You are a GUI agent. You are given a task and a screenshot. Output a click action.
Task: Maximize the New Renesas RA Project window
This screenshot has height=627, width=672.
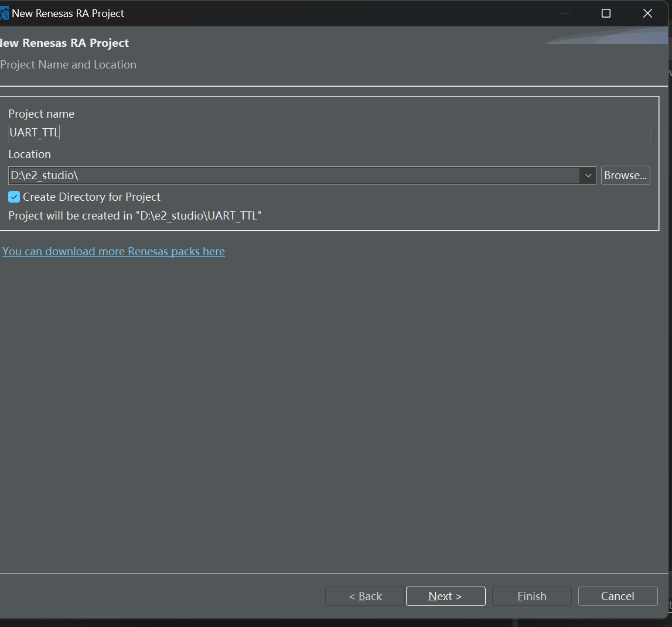click(606, 13)
